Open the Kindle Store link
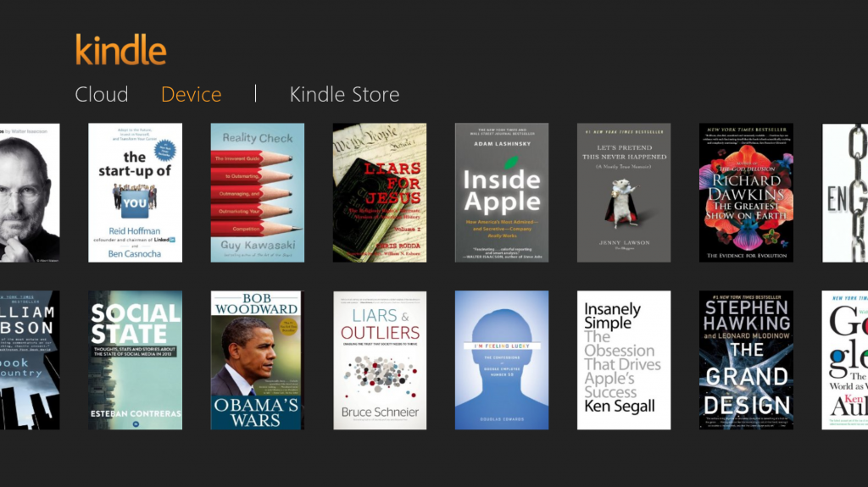 344,95
